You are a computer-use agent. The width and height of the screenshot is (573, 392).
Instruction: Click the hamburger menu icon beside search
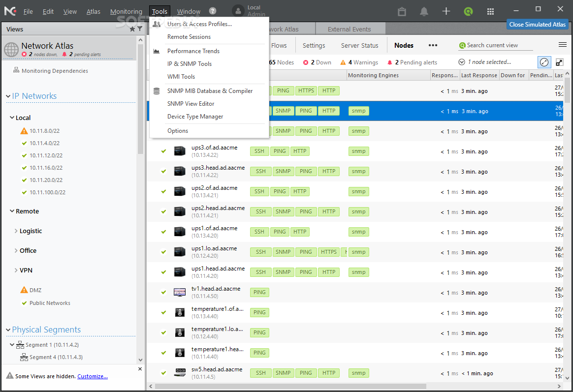pyautogui.click(x=562, y=45)
